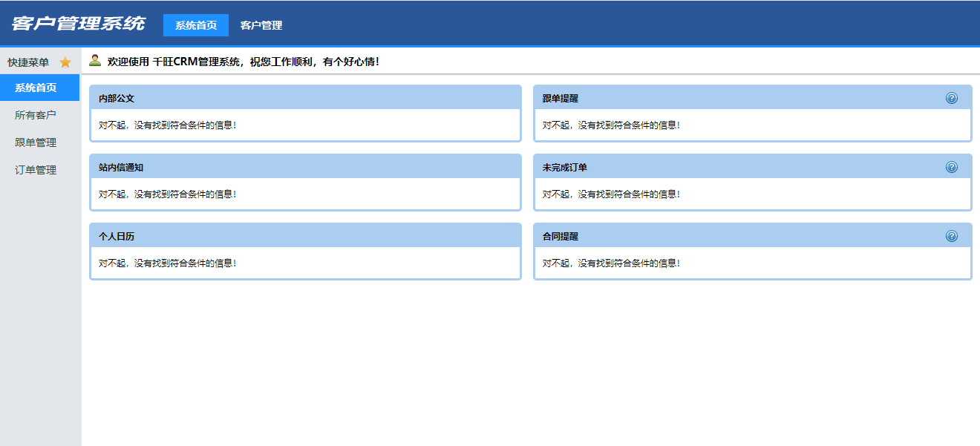Click empty-result message in 合同提醒 panel
The height and width of the screenshot is (446, 980).
point(612,263)
